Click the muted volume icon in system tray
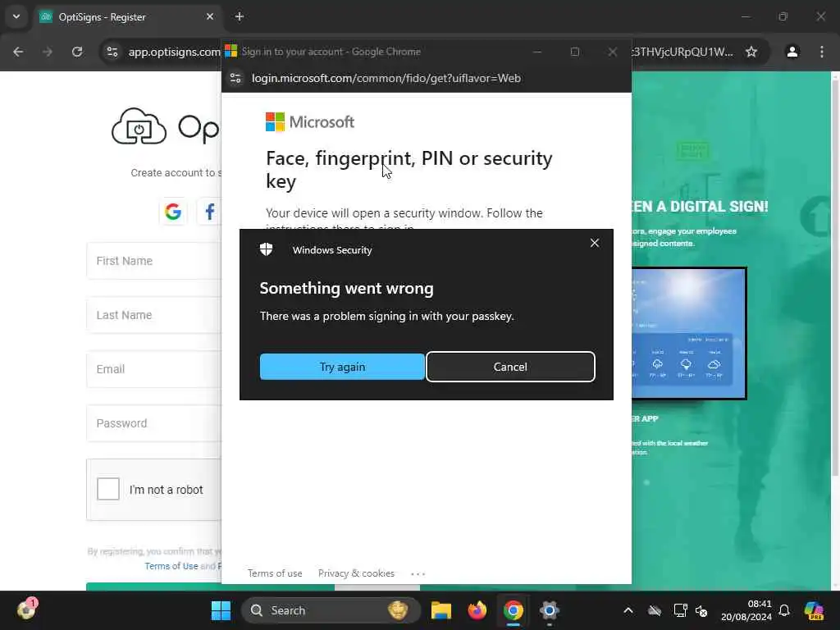The width and height of the screenshot is (840, 630). (x=701, y=610)
